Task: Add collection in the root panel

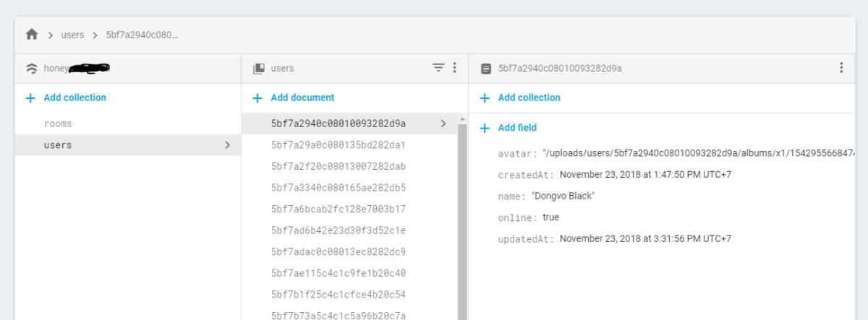Action: pyautogui.click(x=66, y=98)
